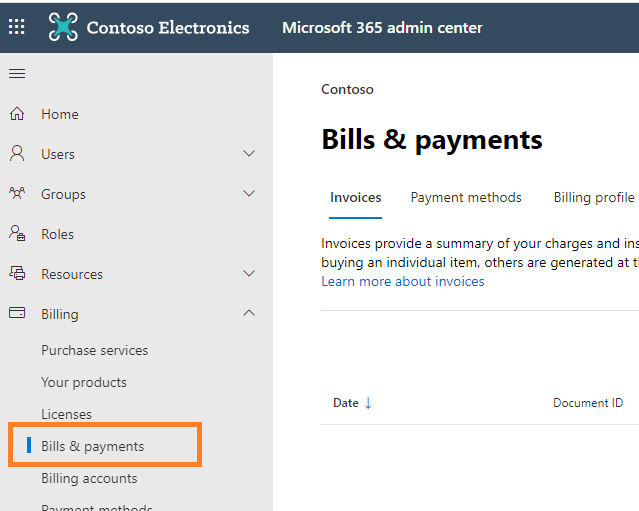639x511 pixels.
Task: Select the Invoices tab
Action: 356,198
